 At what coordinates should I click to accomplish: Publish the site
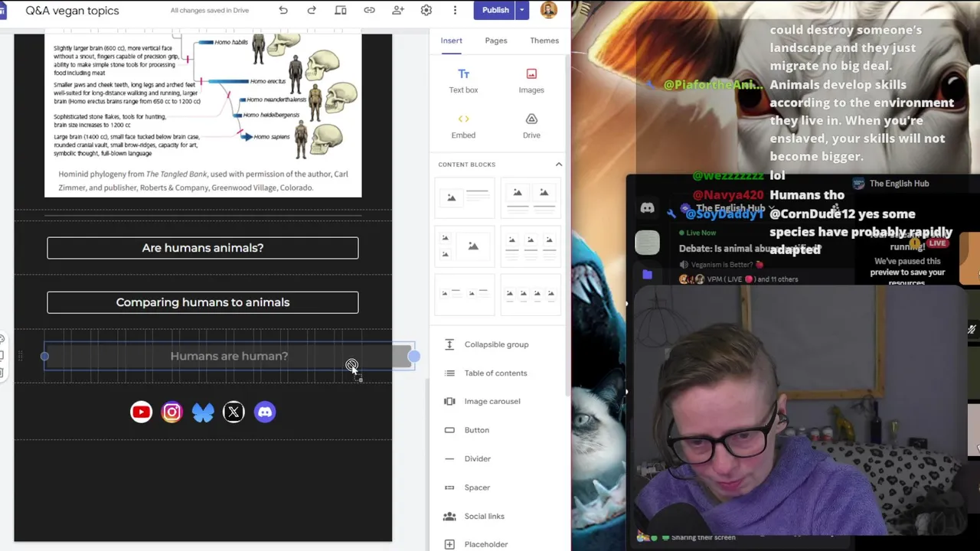click(495, 10)
